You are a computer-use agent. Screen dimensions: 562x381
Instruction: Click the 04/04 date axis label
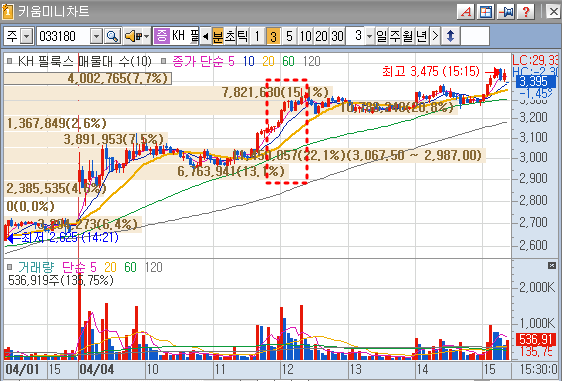[97, 369]
